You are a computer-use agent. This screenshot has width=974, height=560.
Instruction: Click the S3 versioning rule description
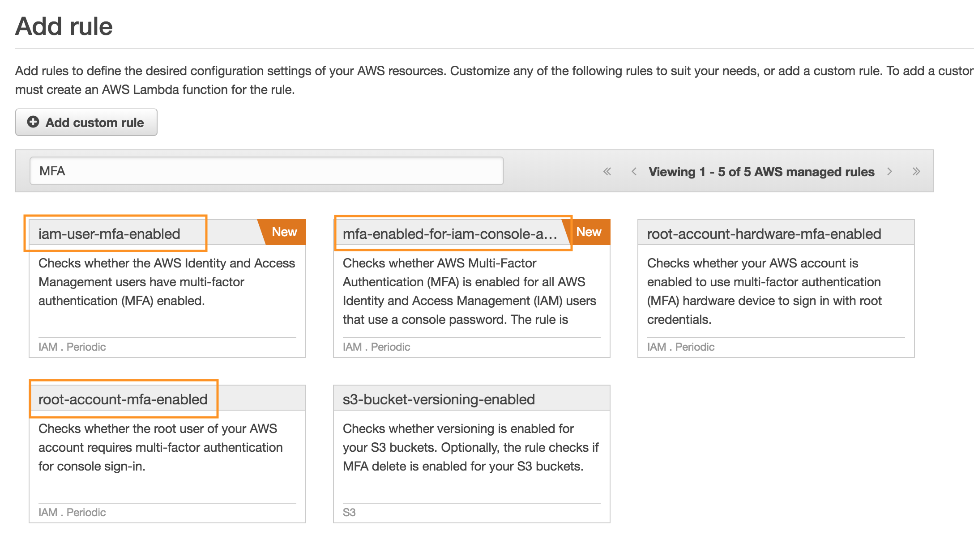pos(470,447)
